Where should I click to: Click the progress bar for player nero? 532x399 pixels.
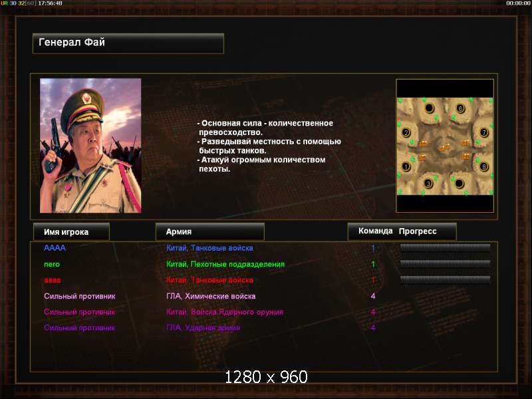(445, 263)
